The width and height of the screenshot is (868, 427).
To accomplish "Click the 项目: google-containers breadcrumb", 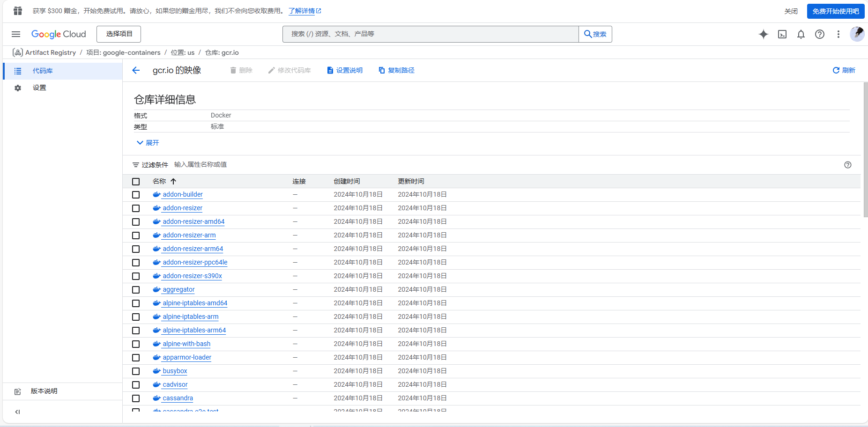I will tap(123, 52).
